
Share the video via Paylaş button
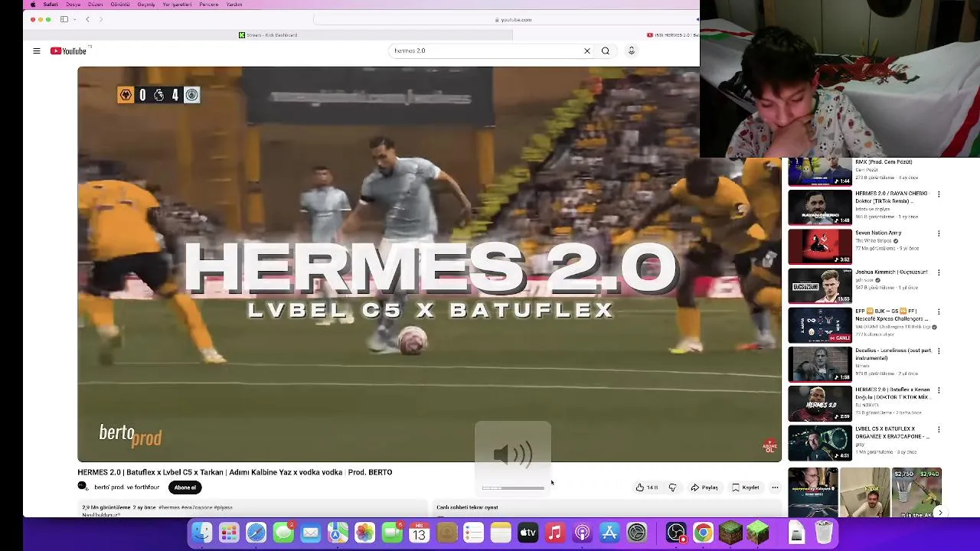(x=704, y=487)
